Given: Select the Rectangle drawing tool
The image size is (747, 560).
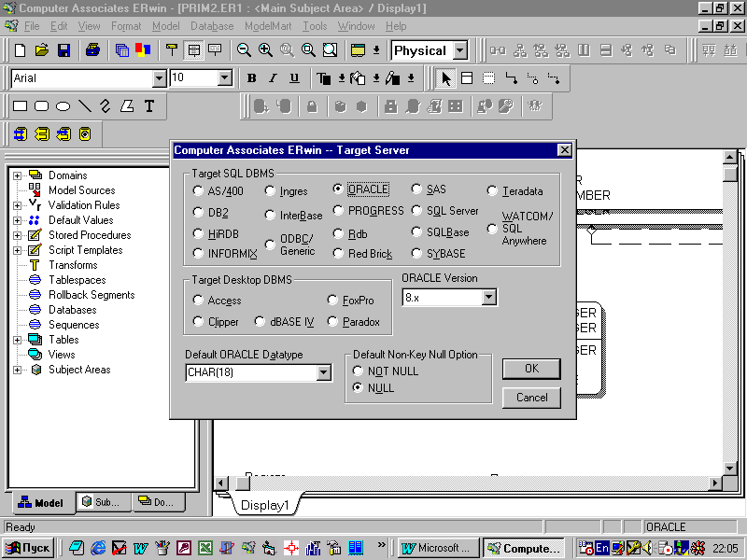Looking at the screenshot, I should [20, 105].
